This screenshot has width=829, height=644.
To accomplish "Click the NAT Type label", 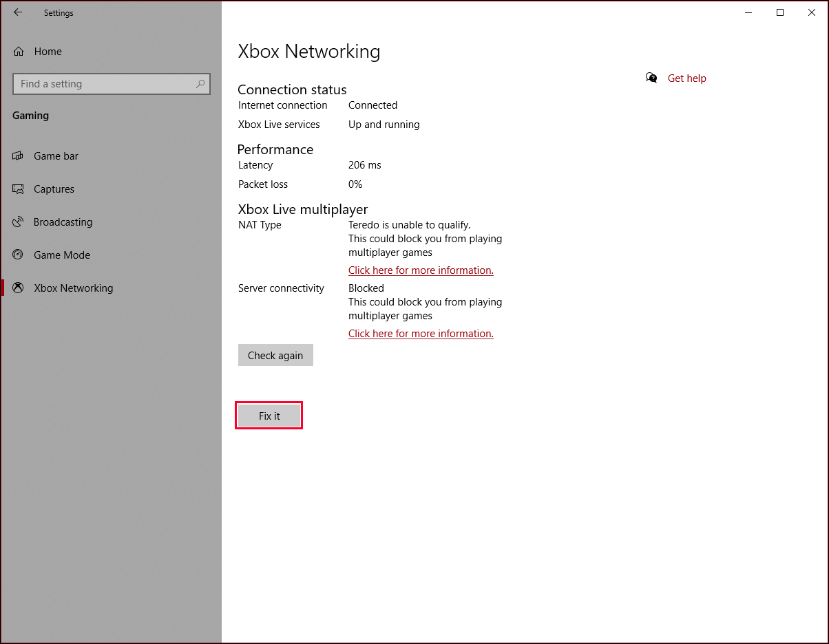I will 260,225.
